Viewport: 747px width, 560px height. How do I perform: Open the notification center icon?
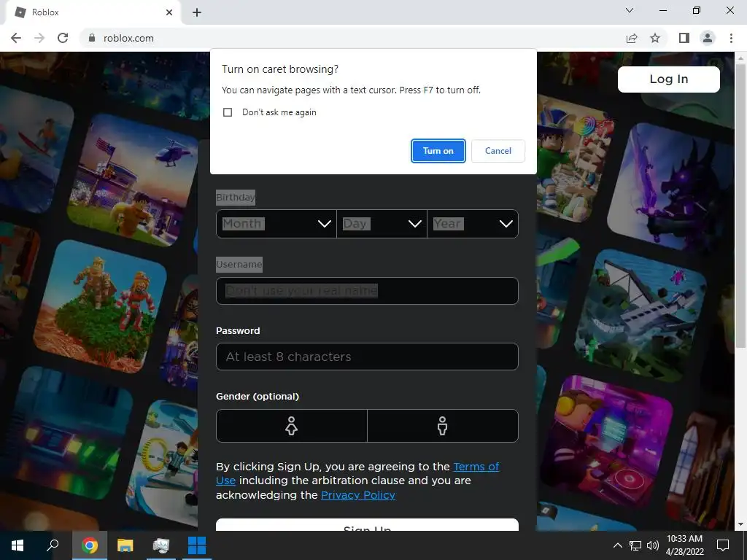click(723, 545)
